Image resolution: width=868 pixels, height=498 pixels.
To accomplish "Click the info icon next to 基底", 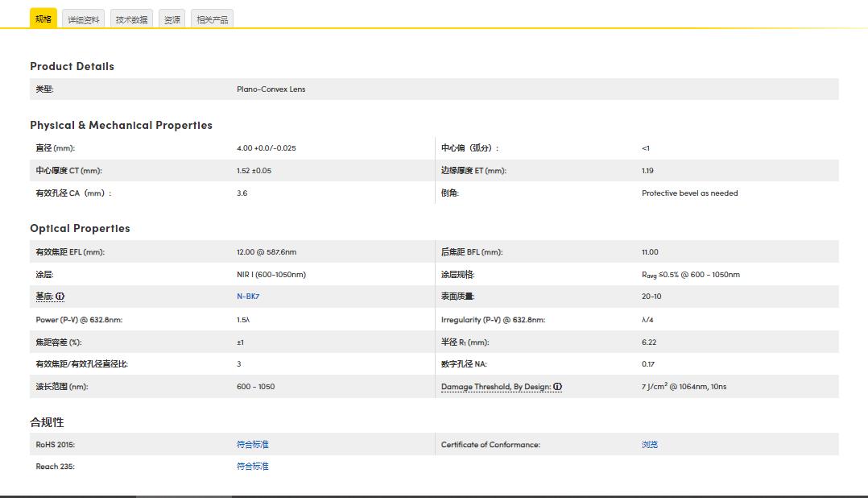I will coord(60,297).
